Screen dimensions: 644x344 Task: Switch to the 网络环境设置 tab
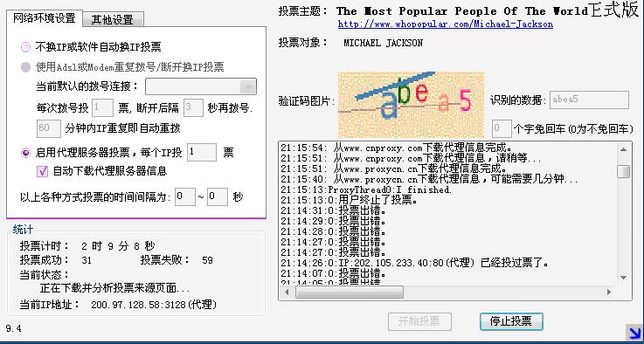(x=45, y=18)
